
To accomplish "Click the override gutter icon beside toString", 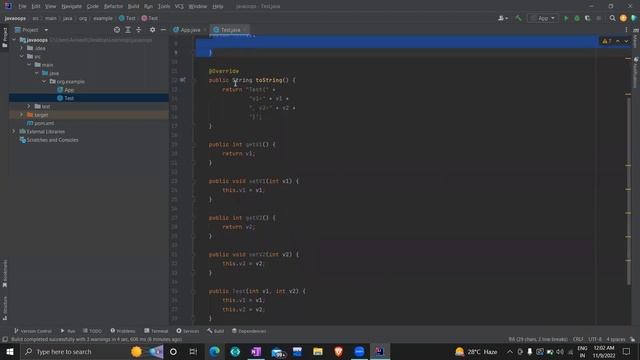I will pos(182,80).
